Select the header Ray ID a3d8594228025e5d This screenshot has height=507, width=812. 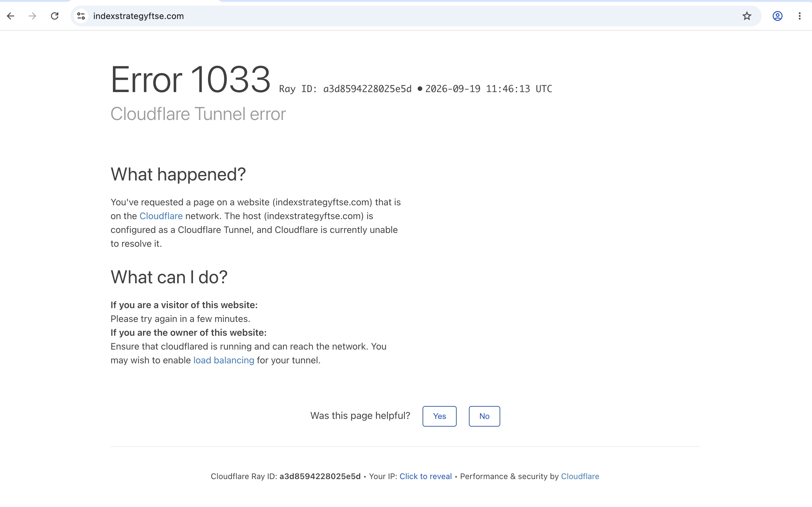tap(345, 89)
